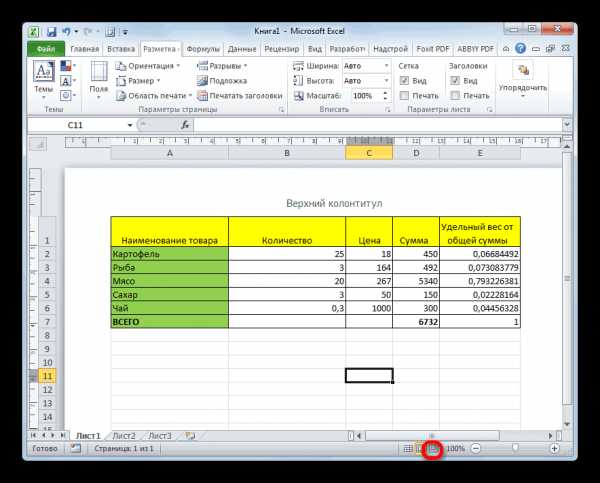Open Microsoft Excel Help icon
This screenshot has width=600, height=483.
point(520,49)
